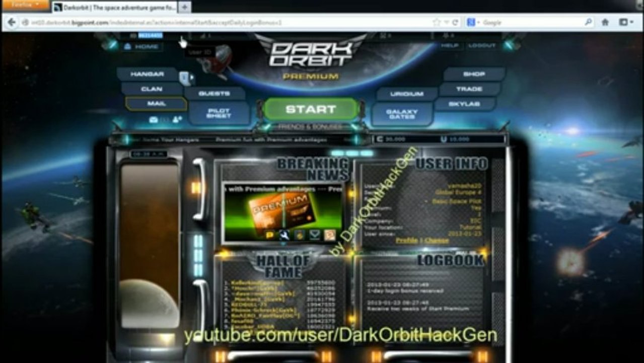Click the hangar slot icon beside HANGAR
Image resolution: width=644 pixels, height=363 pixels.
click(x=185, y=78)
